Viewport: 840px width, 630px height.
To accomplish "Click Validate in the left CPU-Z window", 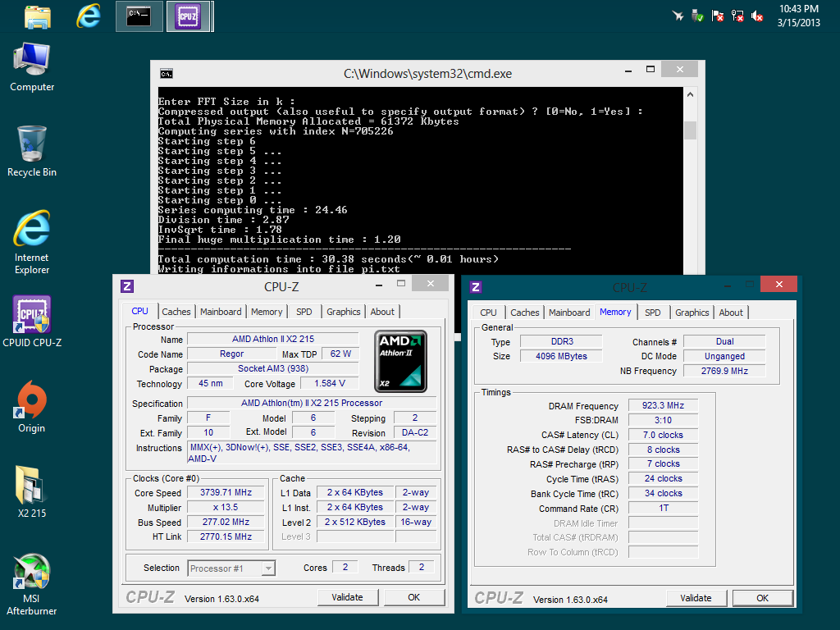I will [x=347, y=597].
